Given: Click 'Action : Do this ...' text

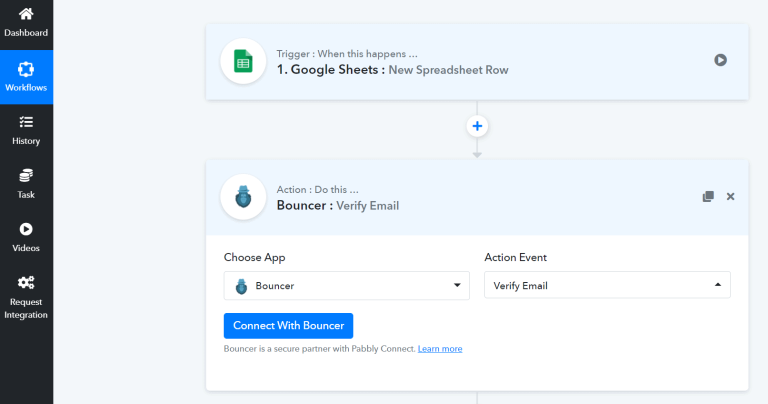Looking at the screenshot, I should coord(317,190).
